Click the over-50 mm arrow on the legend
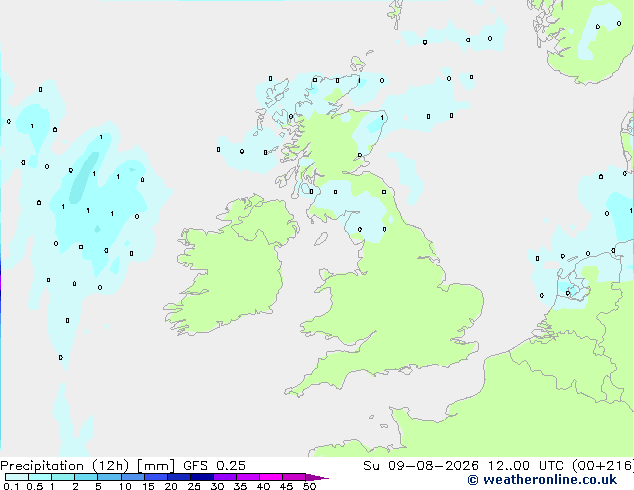Viewport: 634px width, 490px height. pos(317,477)
